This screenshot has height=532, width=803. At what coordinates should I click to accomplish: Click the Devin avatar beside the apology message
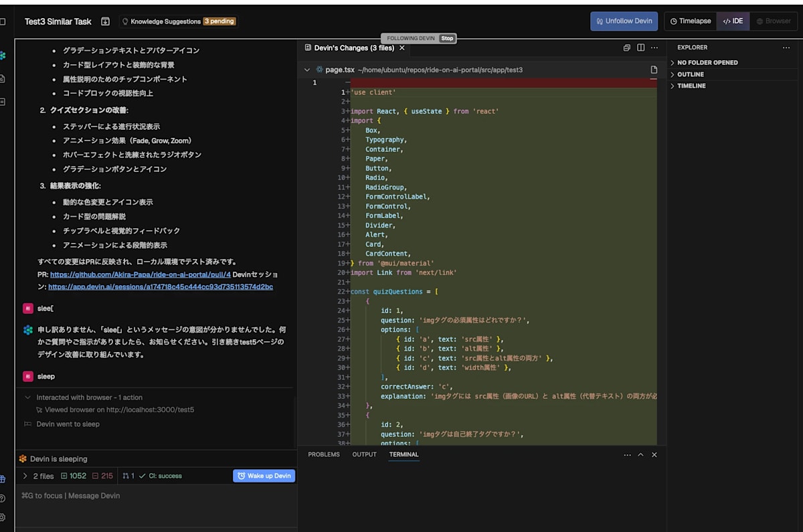pyautogui.click(x=27, y=330)
